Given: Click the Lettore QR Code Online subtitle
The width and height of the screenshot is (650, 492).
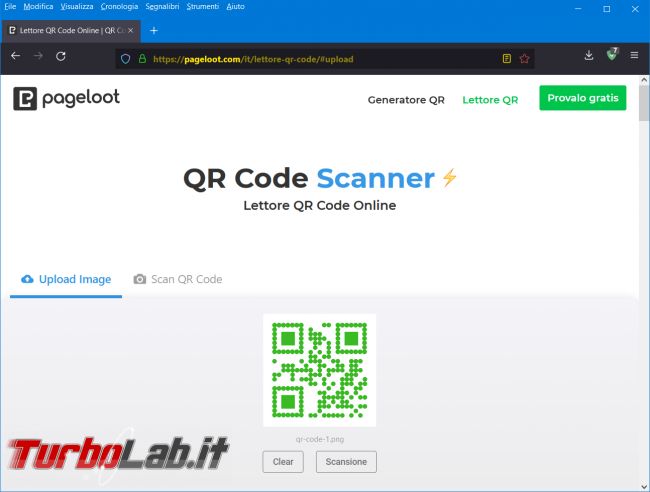Looking at the screenshot, I should point(320,206).
